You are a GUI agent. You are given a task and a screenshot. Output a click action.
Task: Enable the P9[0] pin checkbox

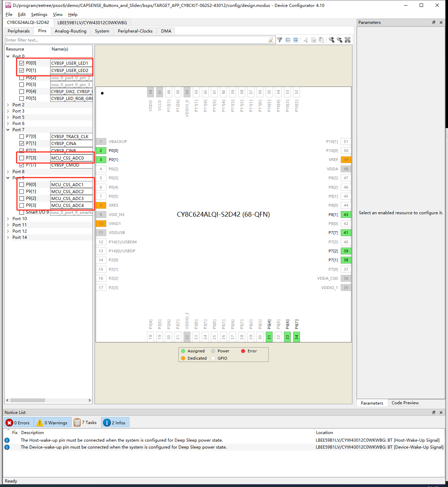(x=22, y=184)
